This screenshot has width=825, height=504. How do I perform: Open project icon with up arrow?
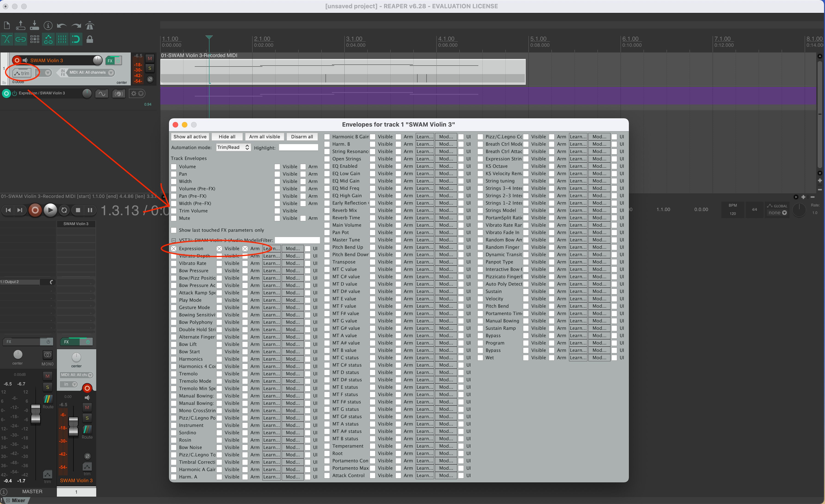point(20,26)
